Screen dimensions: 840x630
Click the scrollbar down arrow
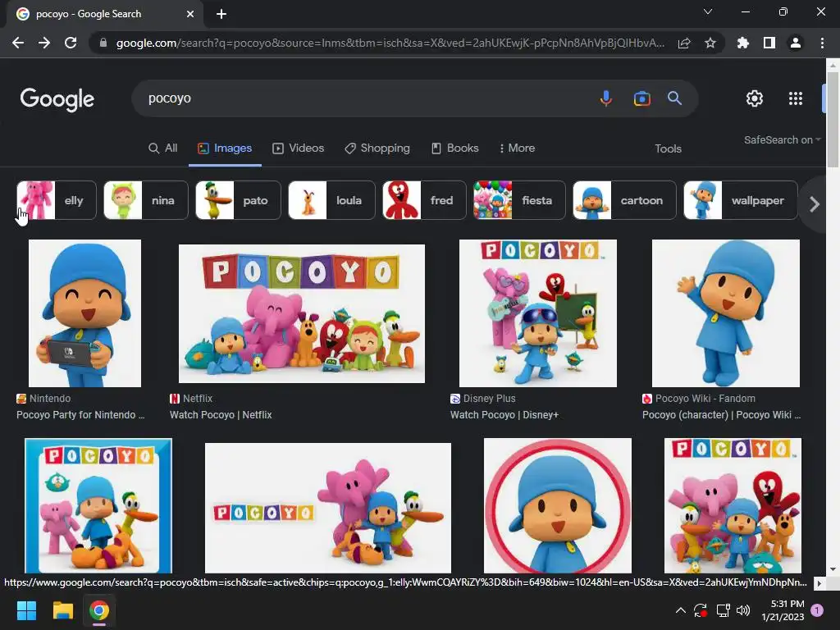[833, 569]
